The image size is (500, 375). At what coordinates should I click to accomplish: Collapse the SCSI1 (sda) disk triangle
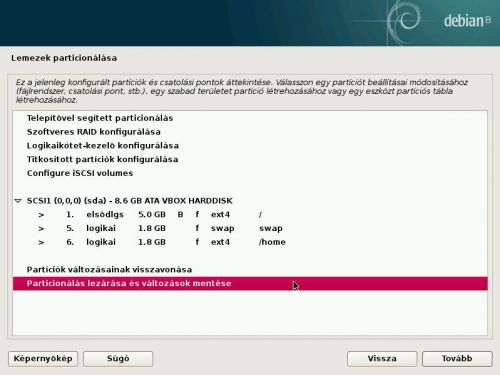[18, 201]
